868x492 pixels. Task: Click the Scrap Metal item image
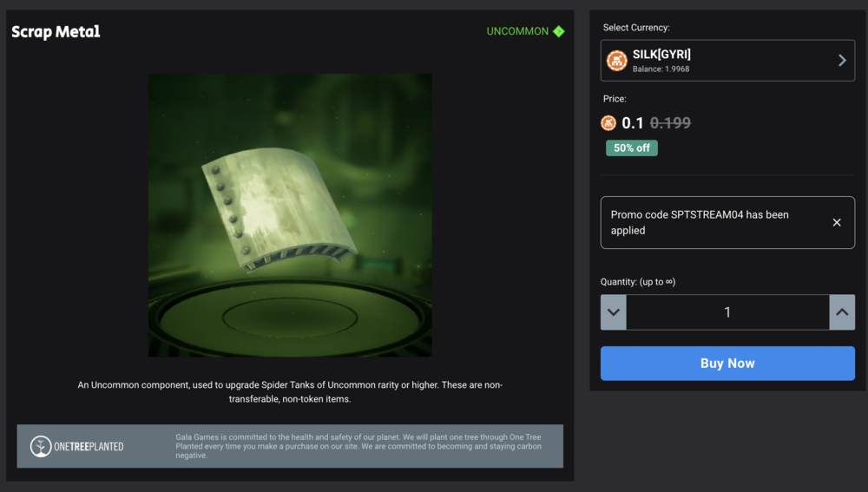[x=290, y=215]
